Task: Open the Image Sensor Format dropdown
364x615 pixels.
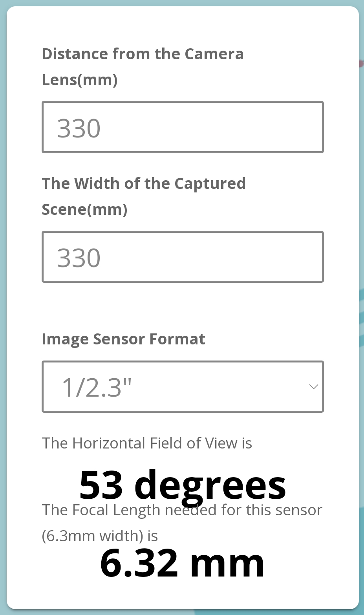Action: tap(183, 387)
